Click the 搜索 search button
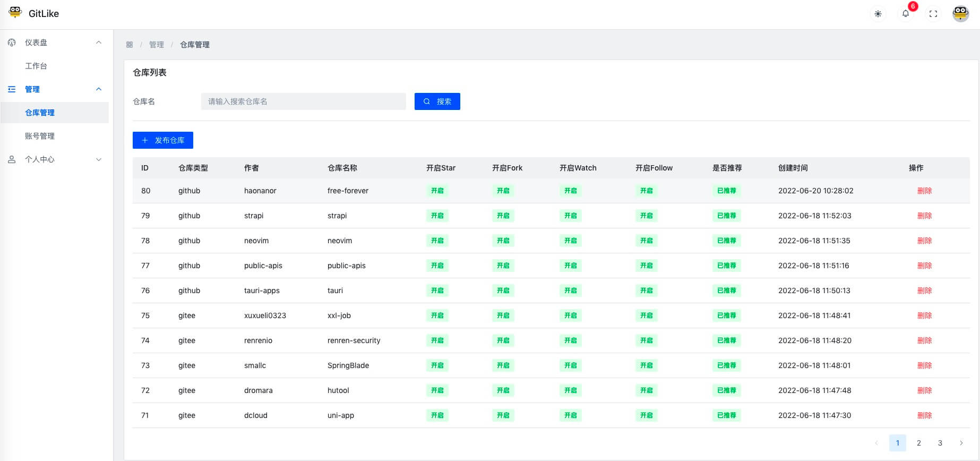Image resolution: width=980 pixels, height=461 pixels. point(437,101)
